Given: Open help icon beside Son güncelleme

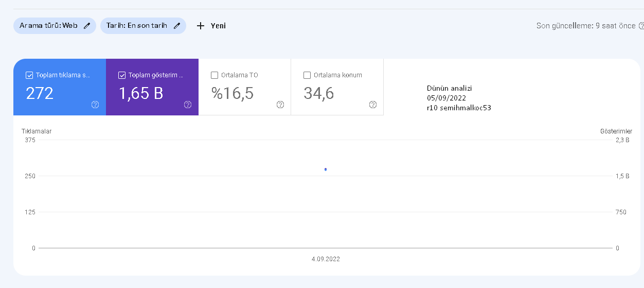Looking at the screenshot, I should tap(641, 26).
